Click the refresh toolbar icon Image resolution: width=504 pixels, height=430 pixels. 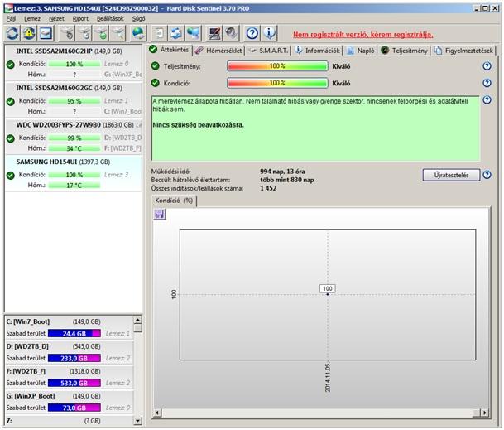[x=12, y=33]
